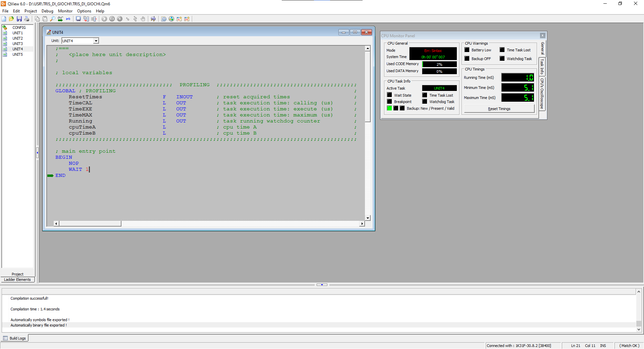Switch to the Task Info side tab

tap(542, 67)
